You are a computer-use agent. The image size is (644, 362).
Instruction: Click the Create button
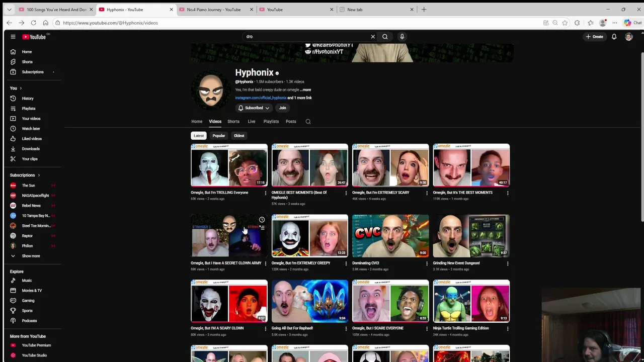tap(594, 37)
